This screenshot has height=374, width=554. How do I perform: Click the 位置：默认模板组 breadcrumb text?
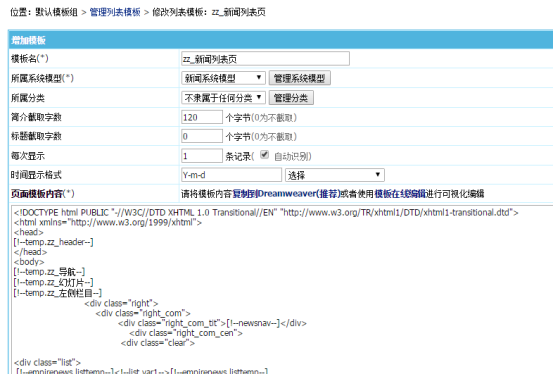tap(44, 12)
